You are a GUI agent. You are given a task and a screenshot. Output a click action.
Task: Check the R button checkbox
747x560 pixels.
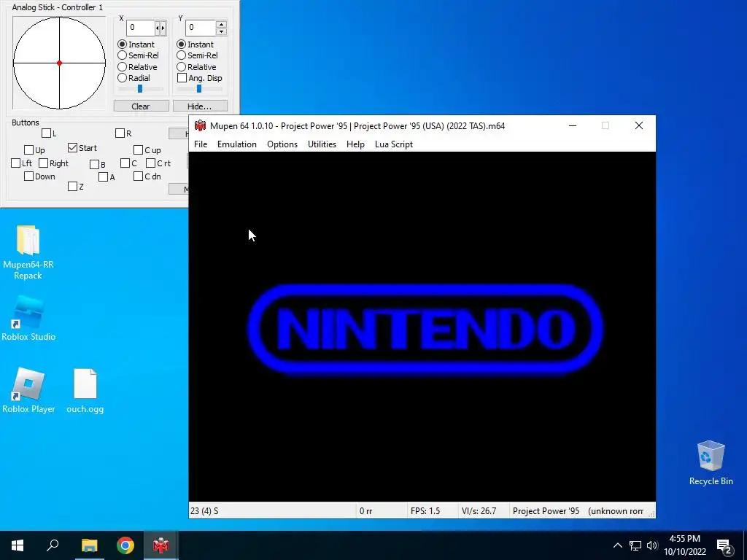120,133
